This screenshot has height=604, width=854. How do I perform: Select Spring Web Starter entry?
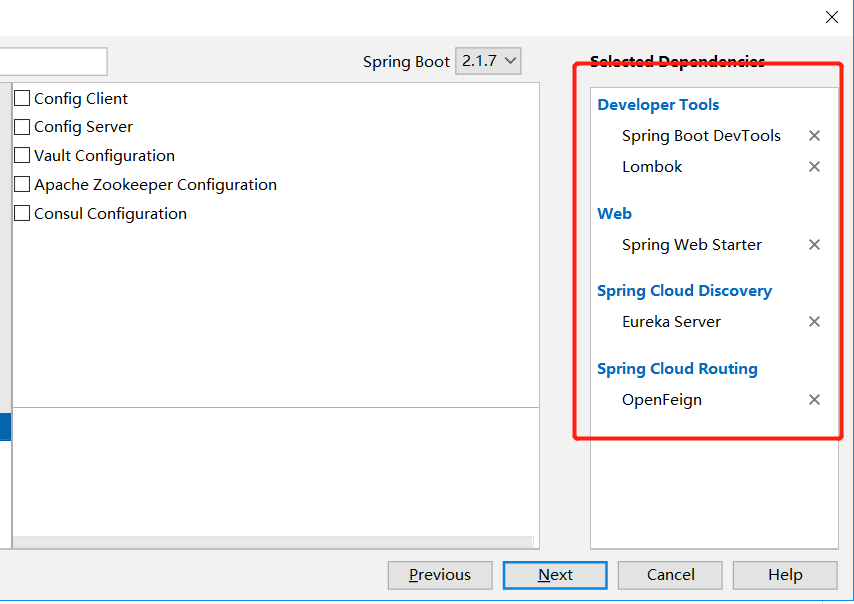(x=692, y=245)
